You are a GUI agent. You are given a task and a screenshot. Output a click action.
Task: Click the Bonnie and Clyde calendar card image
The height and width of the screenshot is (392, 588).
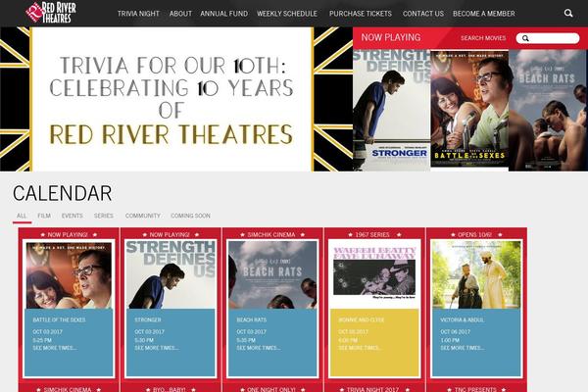tap(374, 275)
